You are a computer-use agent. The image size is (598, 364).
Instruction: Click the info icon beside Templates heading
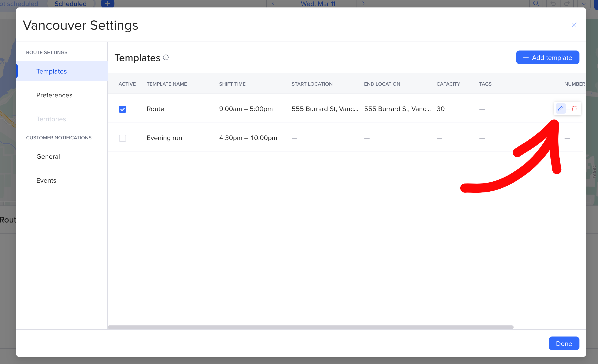166,58
